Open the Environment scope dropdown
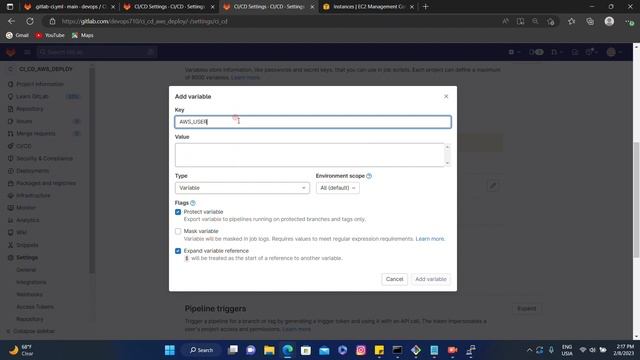The height and width of the screenshot is (360, 640). pos(338,188)
